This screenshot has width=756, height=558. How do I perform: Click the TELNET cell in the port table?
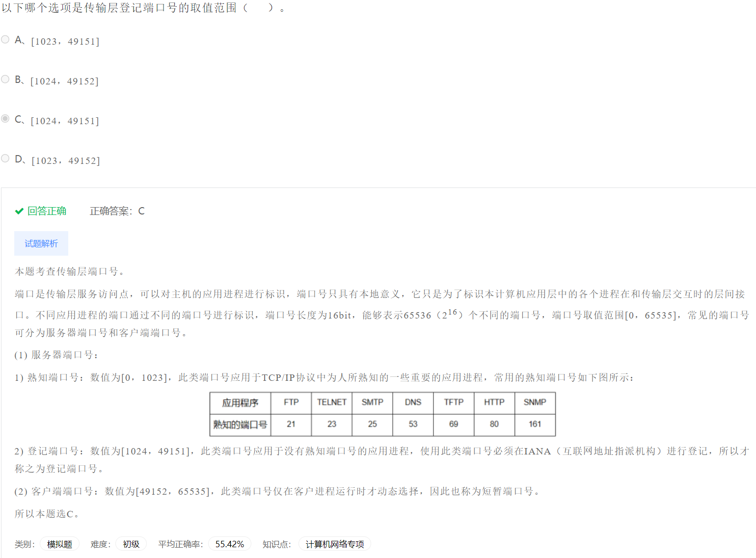pos(332,402)
